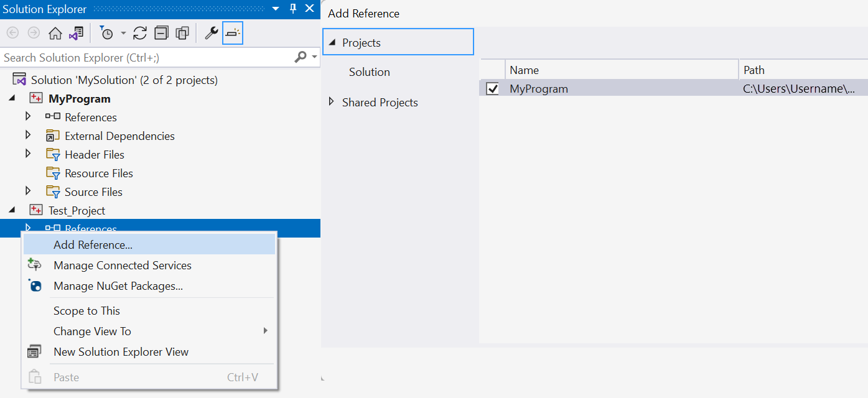Open Properties using the wrench icon
The width and height of the screenshot is (868, 398).
click(212, 32)
